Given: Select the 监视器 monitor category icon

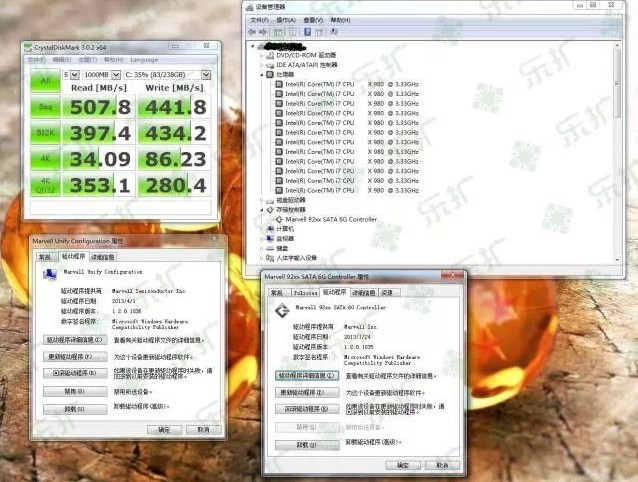Looking at the screenshot, I should 270,239.
